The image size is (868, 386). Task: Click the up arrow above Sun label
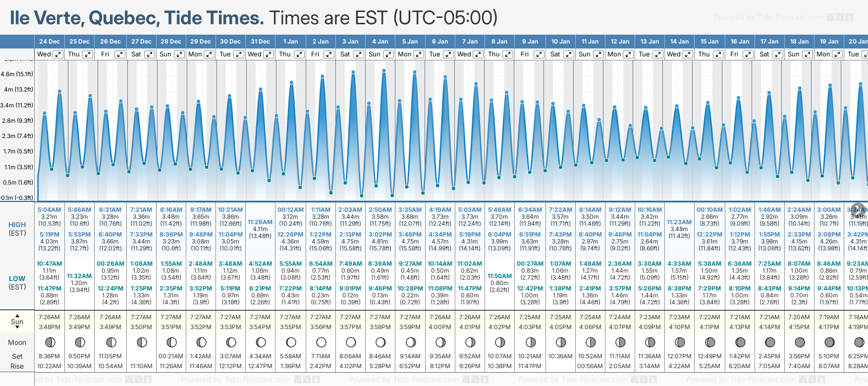(x=17, y=315)
